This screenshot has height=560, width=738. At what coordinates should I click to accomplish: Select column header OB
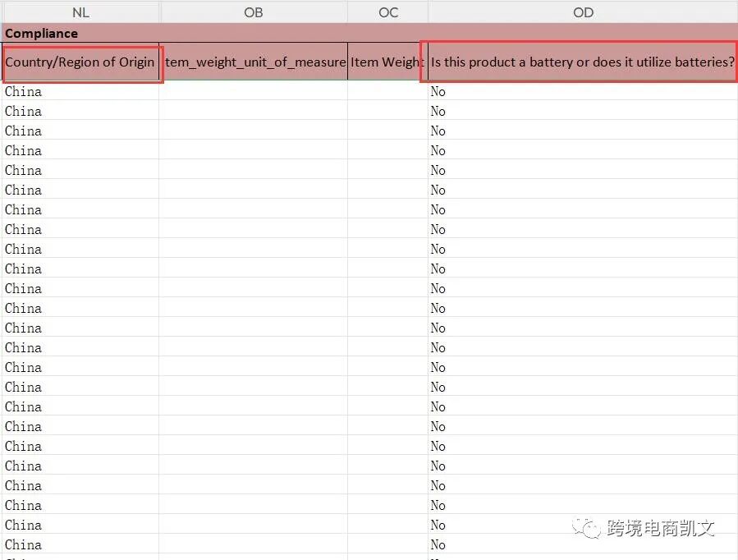(253, 12)
